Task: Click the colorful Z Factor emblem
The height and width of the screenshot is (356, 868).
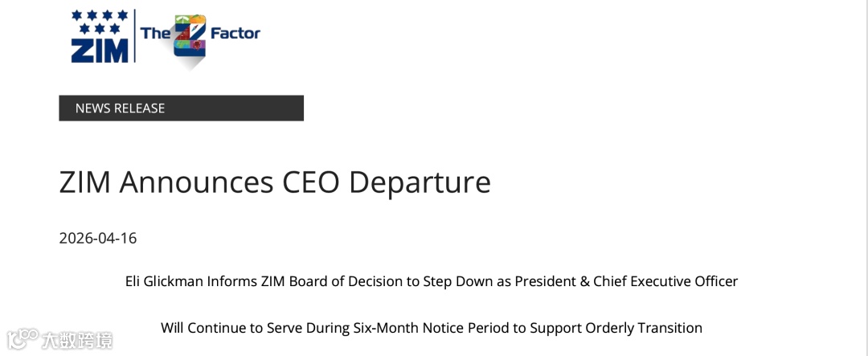Action: (190, 40)
